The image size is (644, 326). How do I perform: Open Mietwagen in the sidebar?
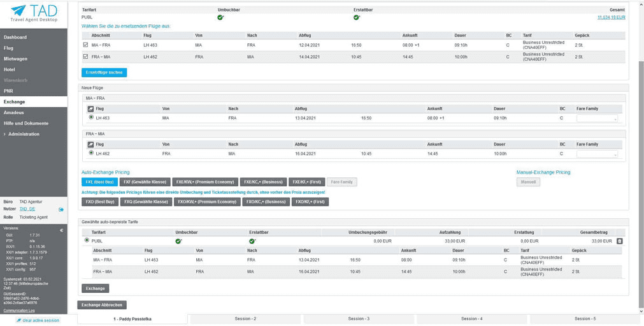(x=15, y=59)
